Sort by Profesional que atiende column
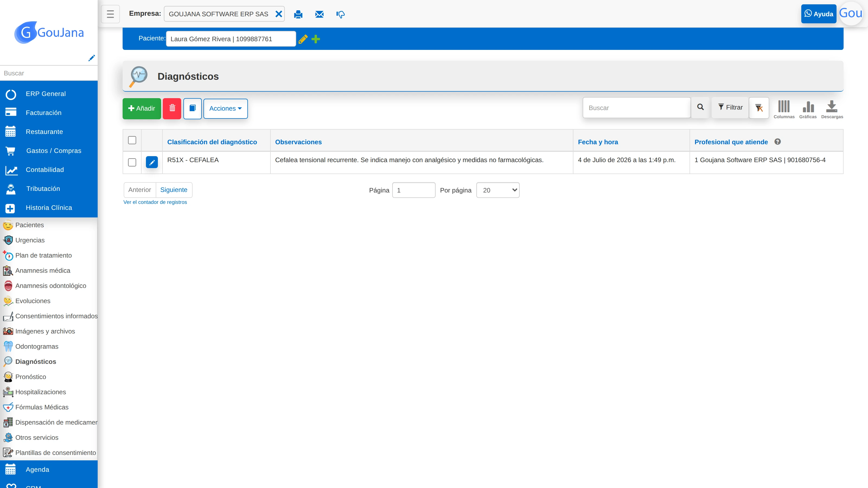868x488 pixels. 731,142
